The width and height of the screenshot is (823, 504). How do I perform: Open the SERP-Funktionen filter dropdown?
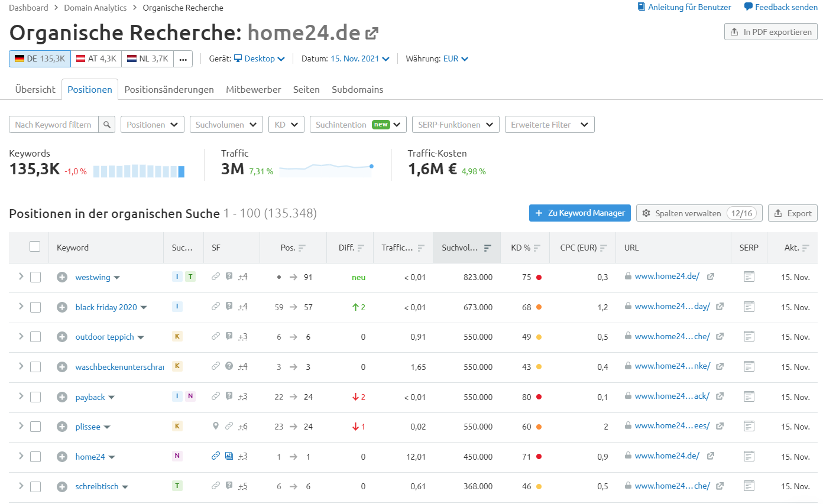[x=456, y=125]
